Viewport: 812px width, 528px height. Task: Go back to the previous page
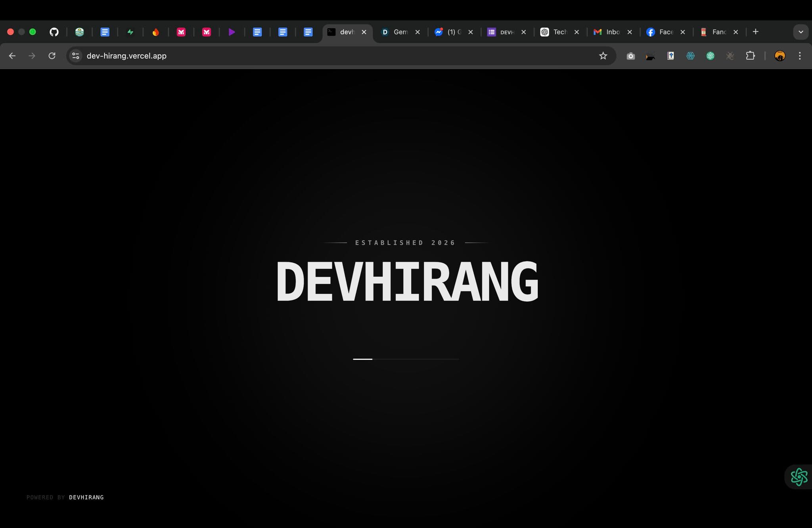coord(12,56)
